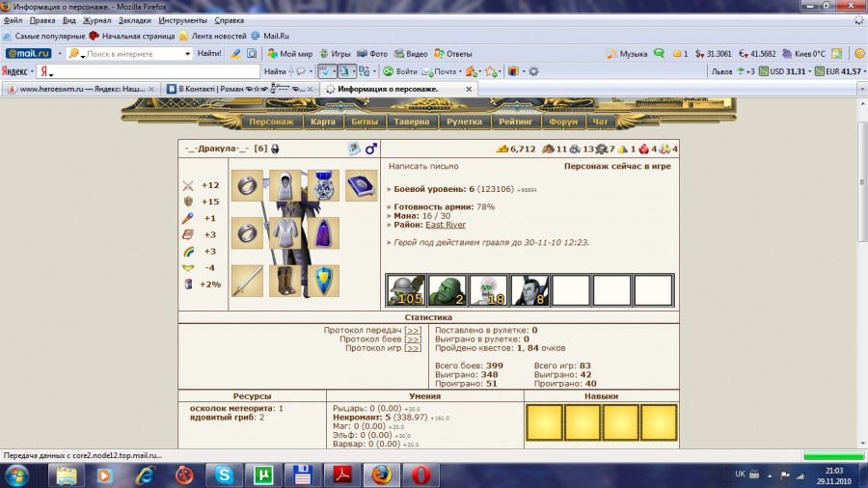Open the Чат navigation tab
Screen dimensions: 868x488
tap(600, 122)
